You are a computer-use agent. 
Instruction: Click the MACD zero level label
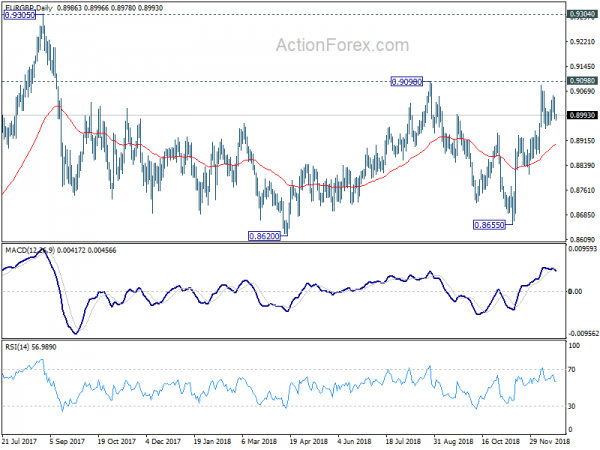(575, 292)
